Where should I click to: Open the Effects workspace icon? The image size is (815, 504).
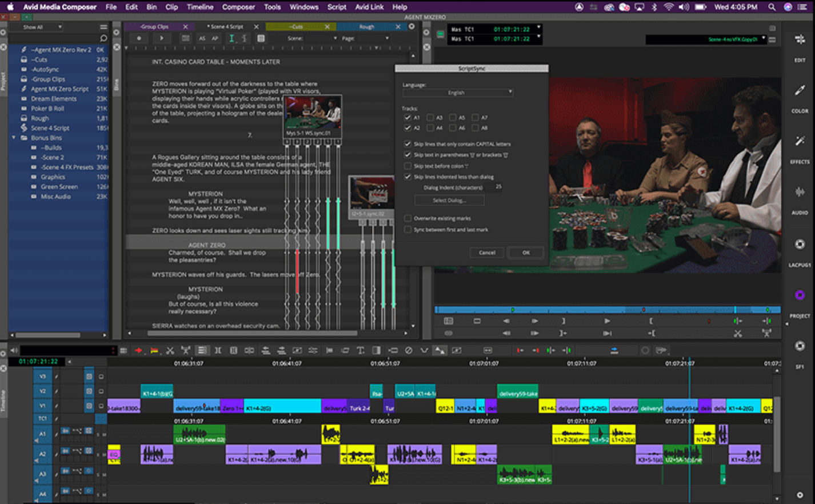[800, 141]
